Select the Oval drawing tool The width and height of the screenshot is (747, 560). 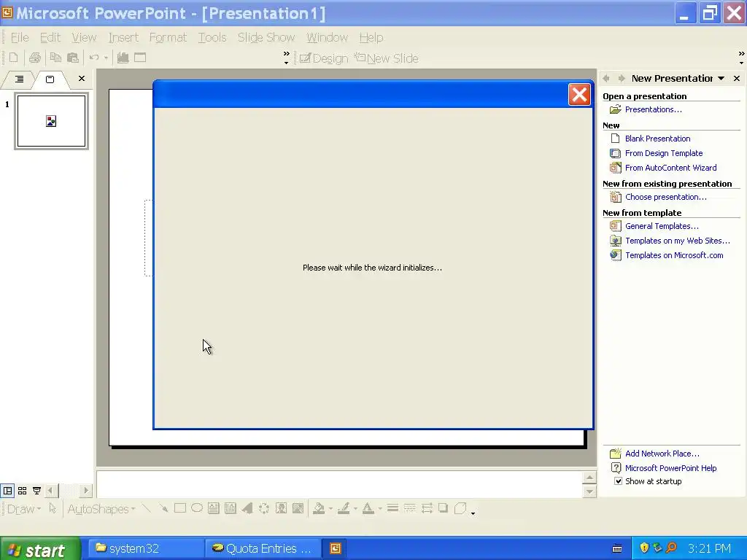click(197, 508)
